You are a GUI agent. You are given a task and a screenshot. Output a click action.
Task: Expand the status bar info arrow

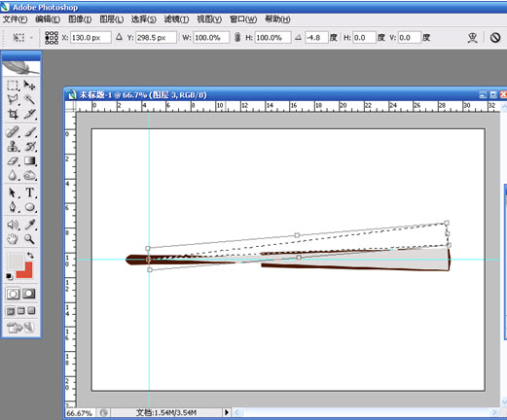click(227, 412)
